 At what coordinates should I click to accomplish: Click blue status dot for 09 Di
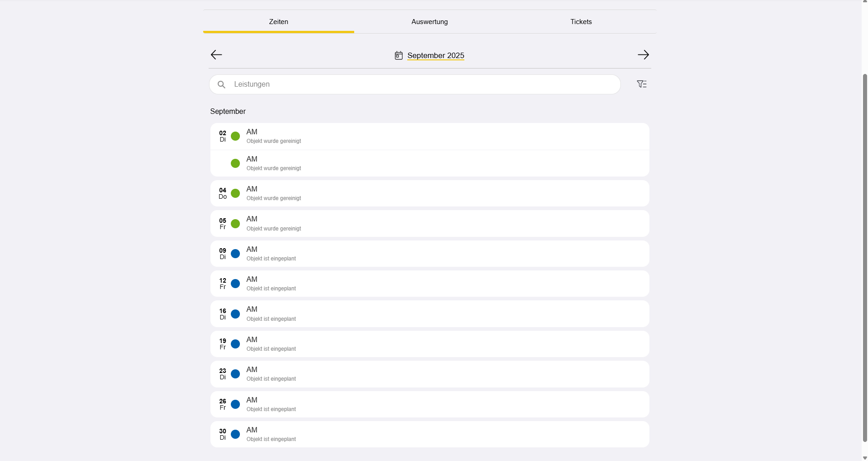point(235,254)
